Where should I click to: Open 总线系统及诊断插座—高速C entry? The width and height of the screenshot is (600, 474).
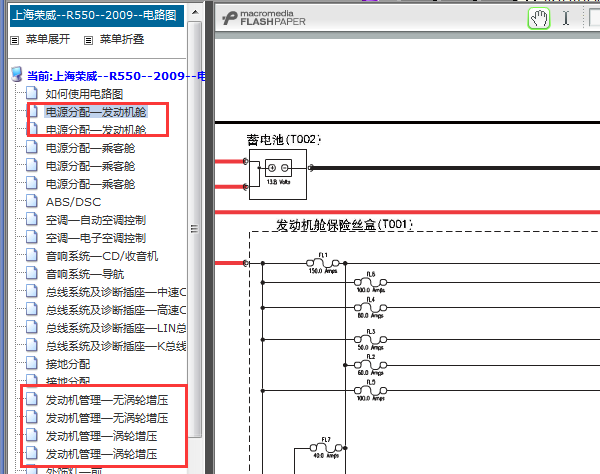116,310
